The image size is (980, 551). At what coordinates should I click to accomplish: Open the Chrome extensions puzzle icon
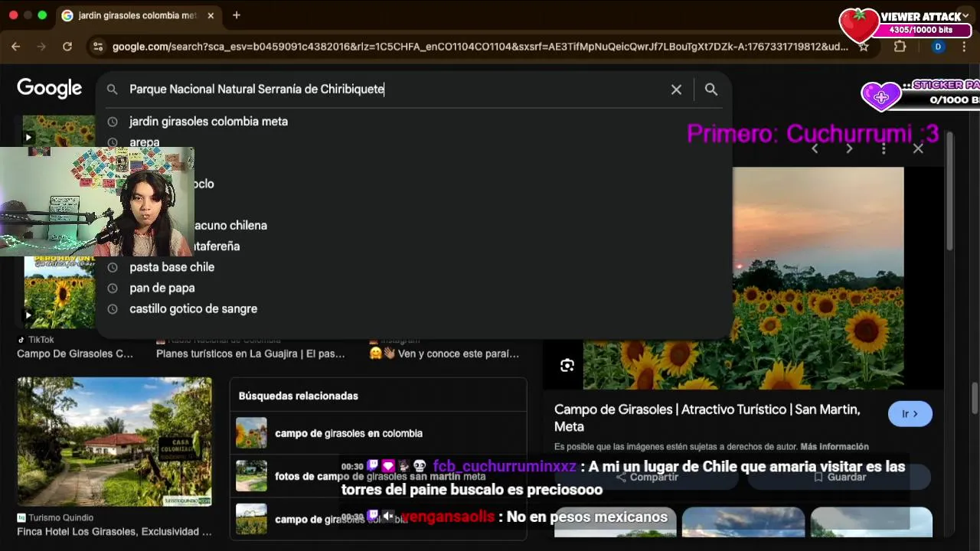click(x=900, y=47)
